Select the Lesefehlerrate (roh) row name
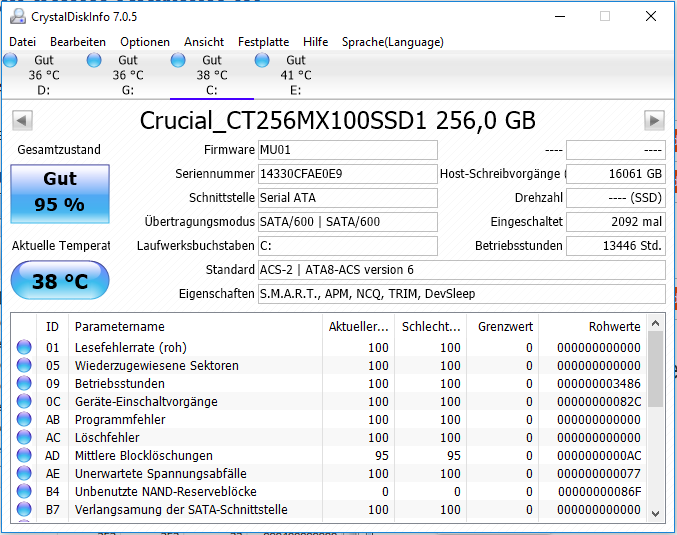 [x=131, y=348]
